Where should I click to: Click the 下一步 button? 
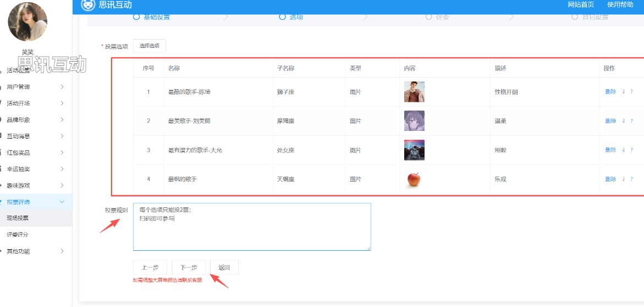(189, 267)
